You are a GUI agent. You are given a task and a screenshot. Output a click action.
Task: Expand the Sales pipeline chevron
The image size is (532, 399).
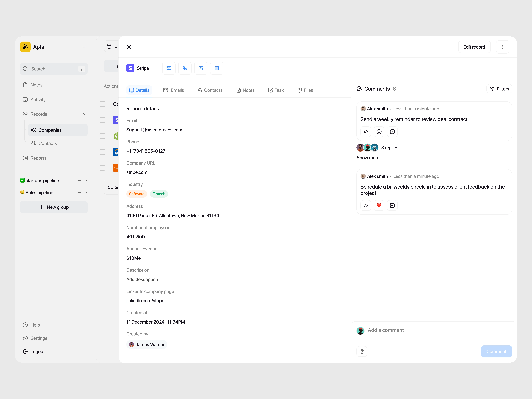click(86, 193)
